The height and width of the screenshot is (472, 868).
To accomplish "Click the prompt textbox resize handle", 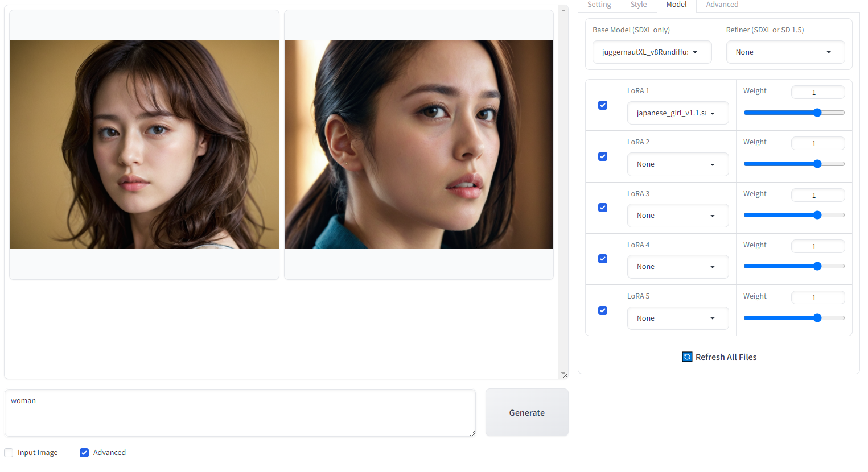I will click(472, 433).
